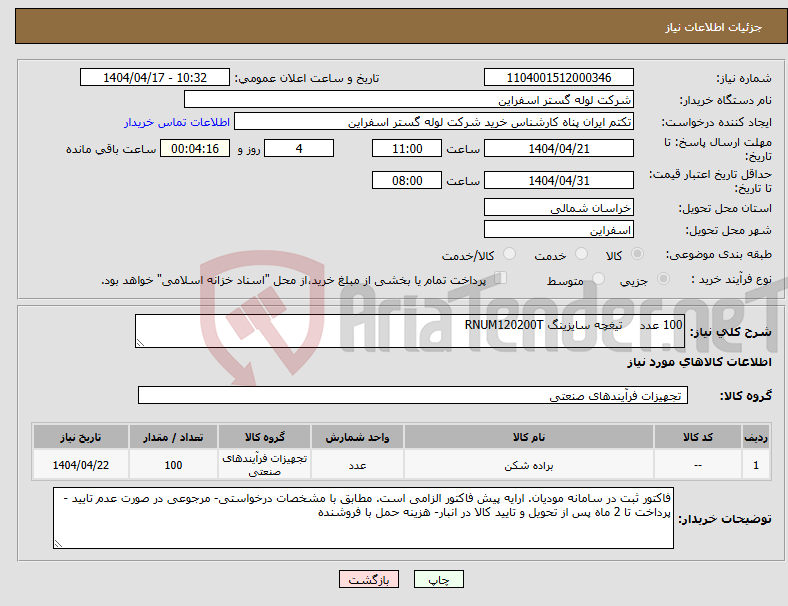Open the اطلاعات تماس خریدار link
The image size is (788, 606).
177,123
